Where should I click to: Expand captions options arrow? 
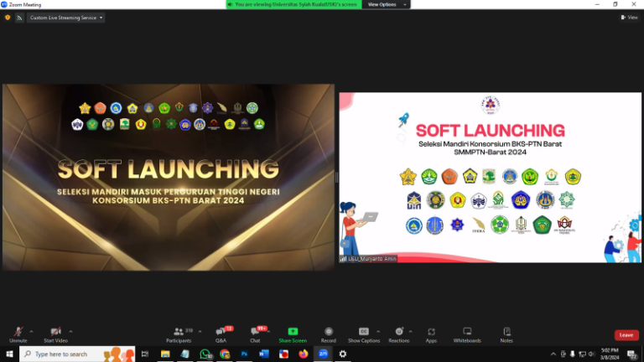click(x=378, y=332)
